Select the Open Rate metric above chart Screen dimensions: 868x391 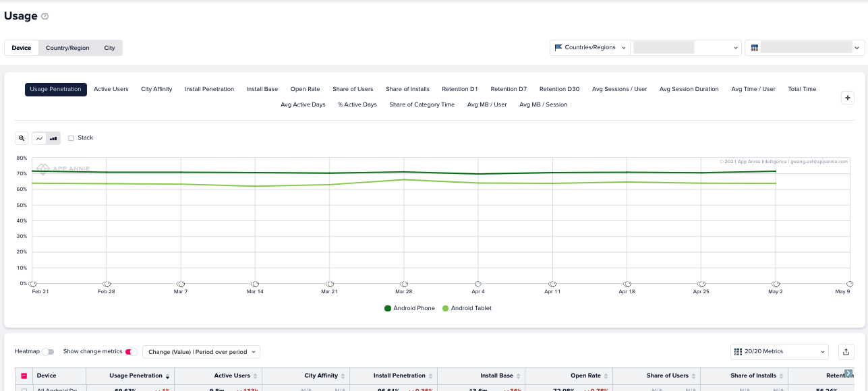(x=306, y=89)
